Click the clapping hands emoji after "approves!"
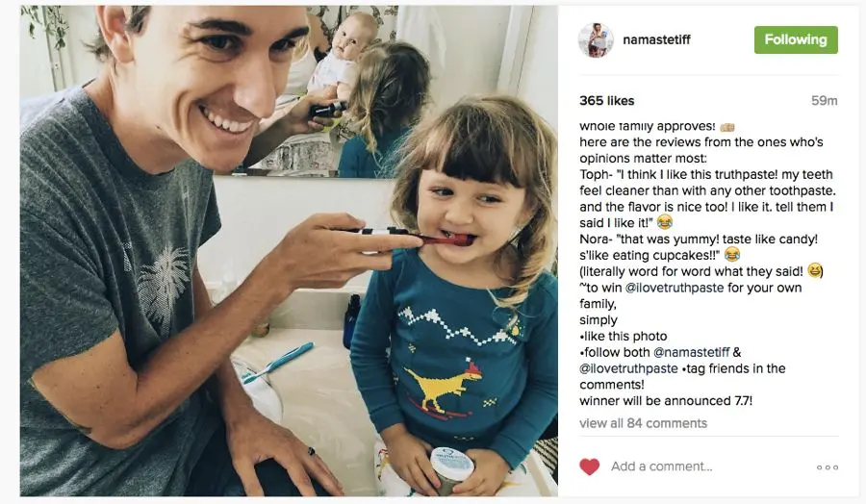The width and height of the screenshot is (866, 504). point(727,127)
